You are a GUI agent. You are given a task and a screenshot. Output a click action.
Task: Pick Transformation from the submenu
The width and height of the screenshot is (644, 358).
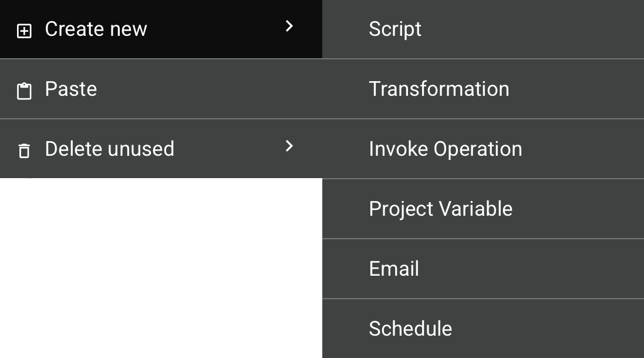[483, 89]
